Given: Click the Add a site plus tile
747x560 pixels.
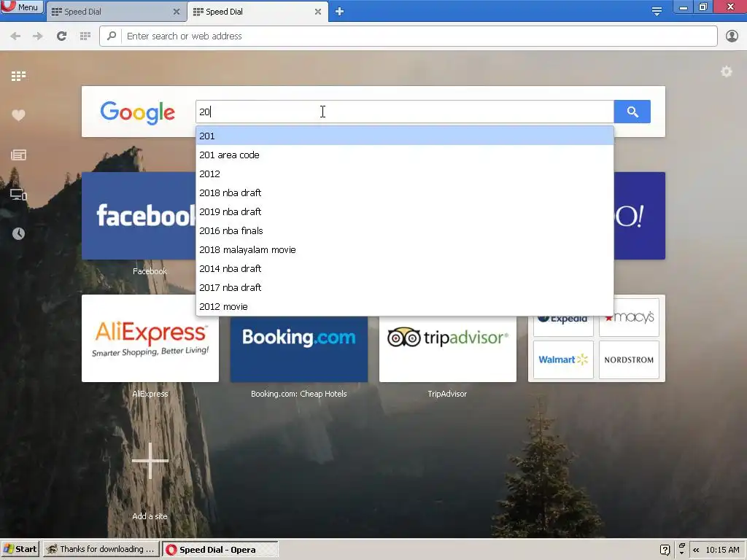Looking at the screenshot, I should click(150, 461).
